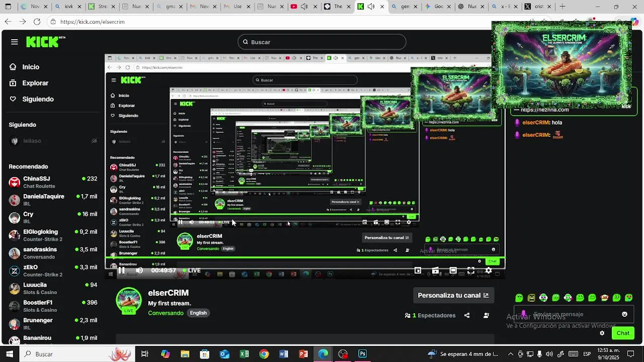
Task: Pause the live stream video
Action: [x=121, y=270]
